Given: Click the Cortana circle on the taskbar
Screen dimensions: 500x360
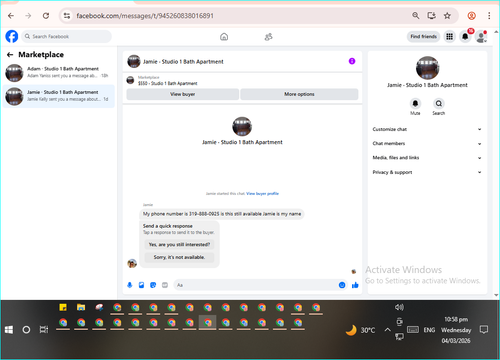Looking at the screenshot, I should click(x=26, y=330).
